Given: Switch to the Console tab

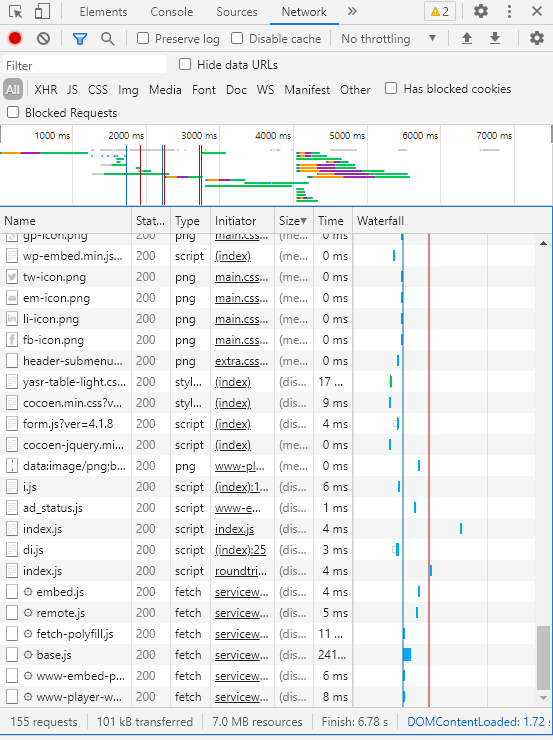Looking at the screenshot, I should [x=172, y=12].
